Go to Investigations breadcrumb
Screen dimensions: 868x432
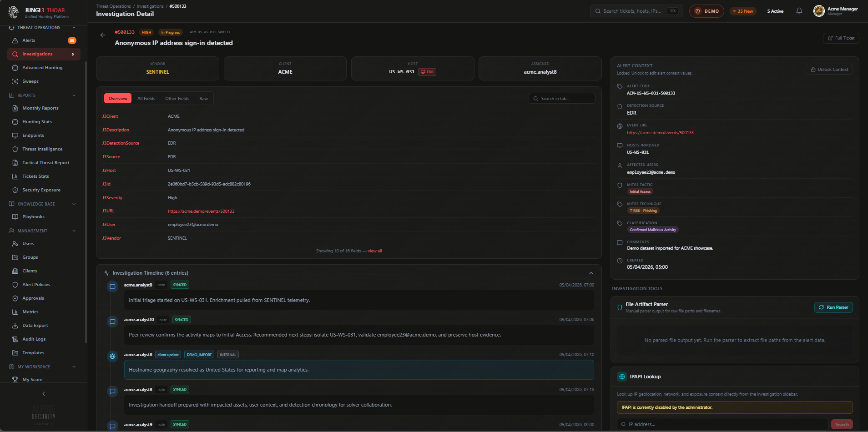click(x=150, y=6)
